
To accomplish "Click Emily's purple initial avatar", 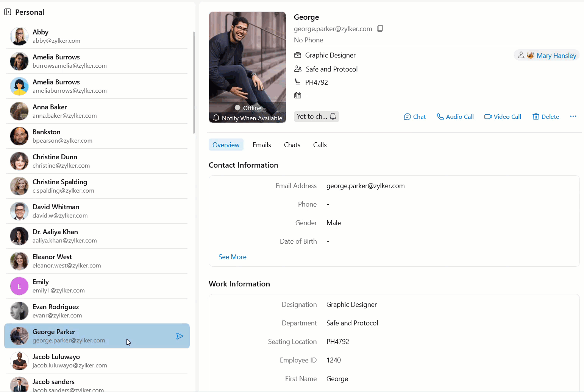I will [19, 286].
